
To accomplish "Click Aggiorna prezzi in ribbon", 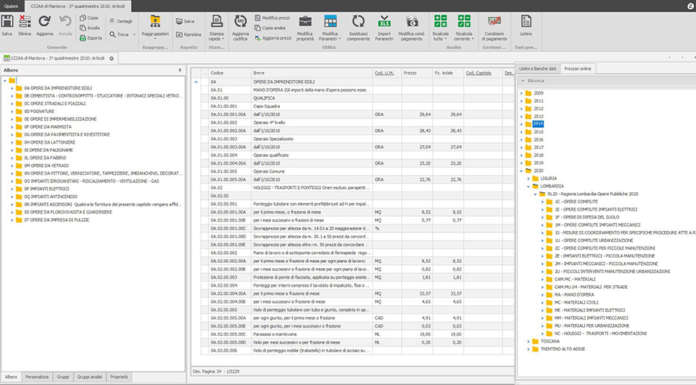I will pyautogui.click(x=273, y=38).
